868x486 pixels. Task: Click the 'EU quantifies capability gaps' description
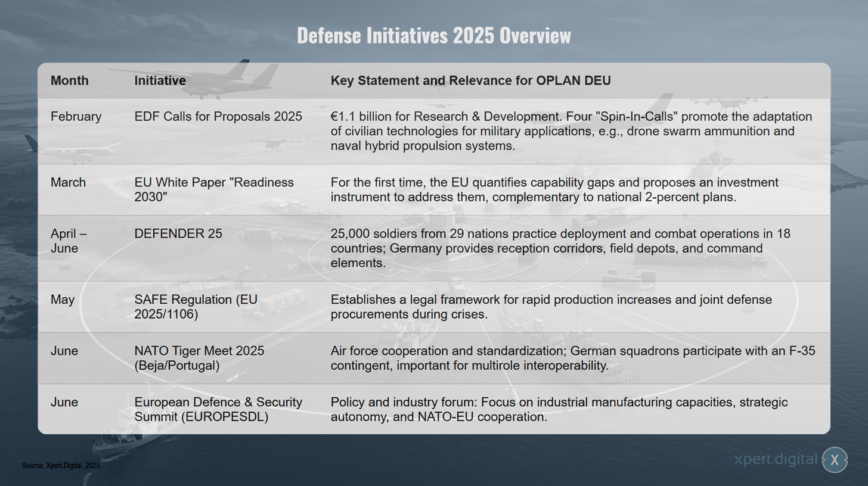click(555, 189)
